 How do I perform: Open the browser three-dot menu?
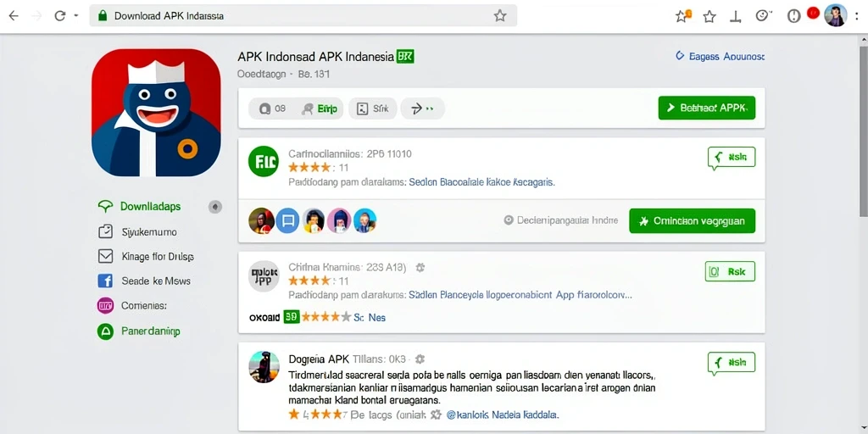857,16
